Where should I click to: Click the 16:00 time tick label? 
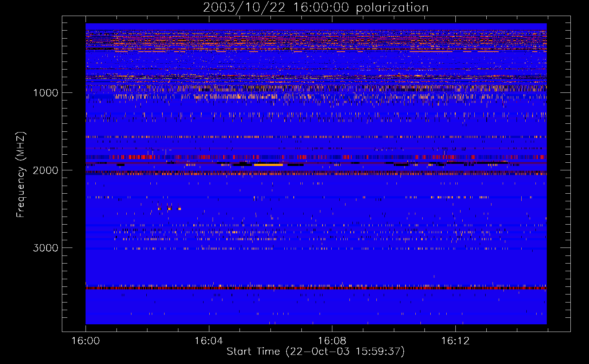tap(86, 341)
